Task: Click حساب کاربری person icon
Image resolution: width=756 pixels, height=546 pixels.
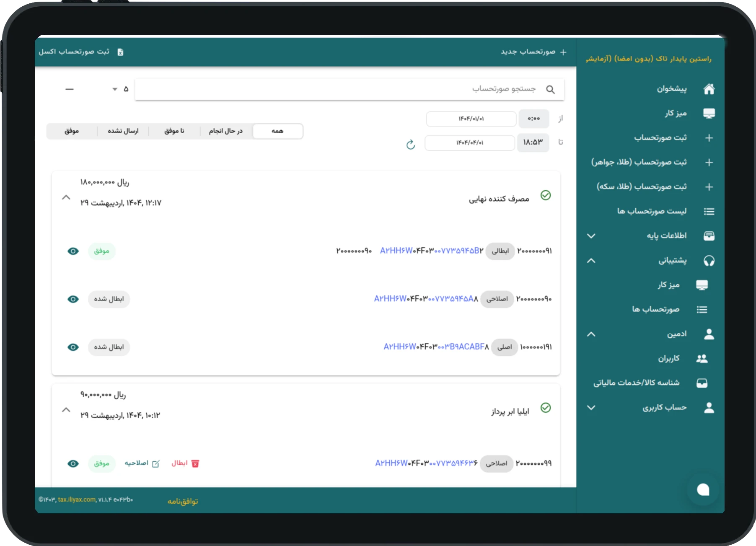Action: point(709,408)
